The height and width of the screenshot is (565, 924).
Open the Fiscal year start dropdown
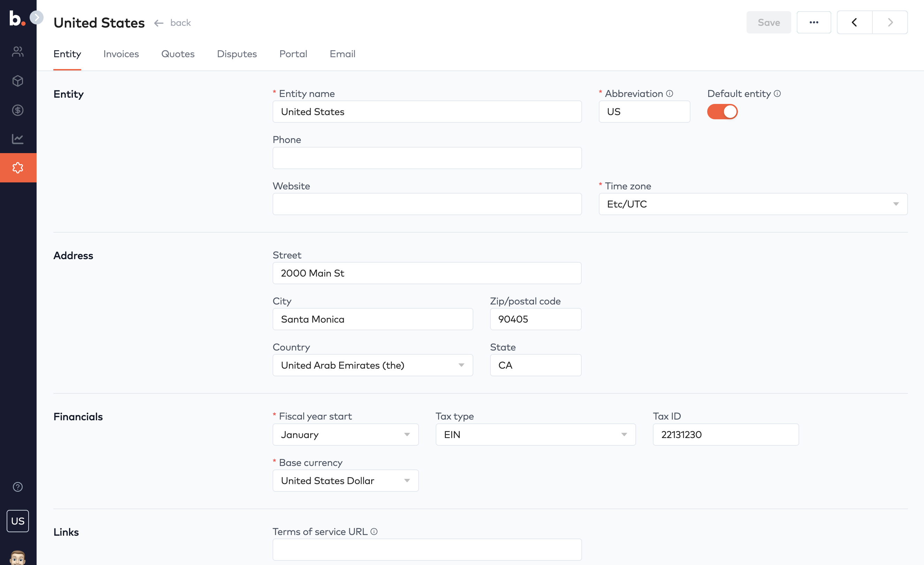(345, 435)
